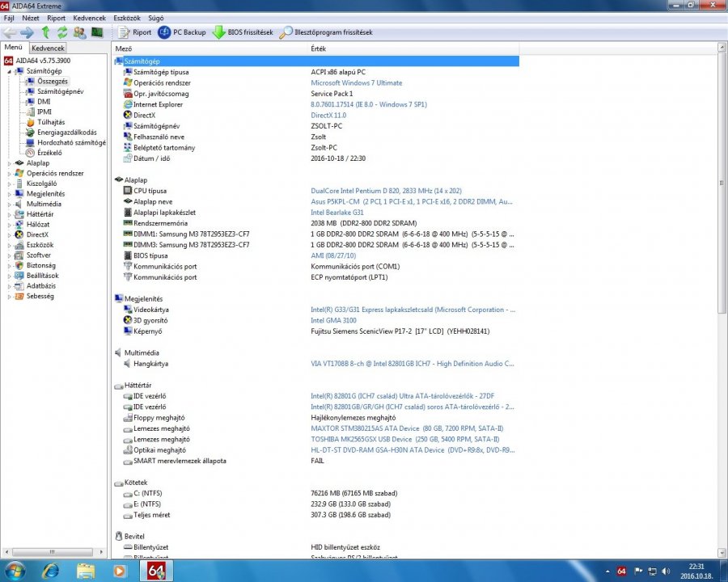Select Biztonság in the tree
Image resolution: width=728 pixels, height=582 pixels.
pos(41,265)
